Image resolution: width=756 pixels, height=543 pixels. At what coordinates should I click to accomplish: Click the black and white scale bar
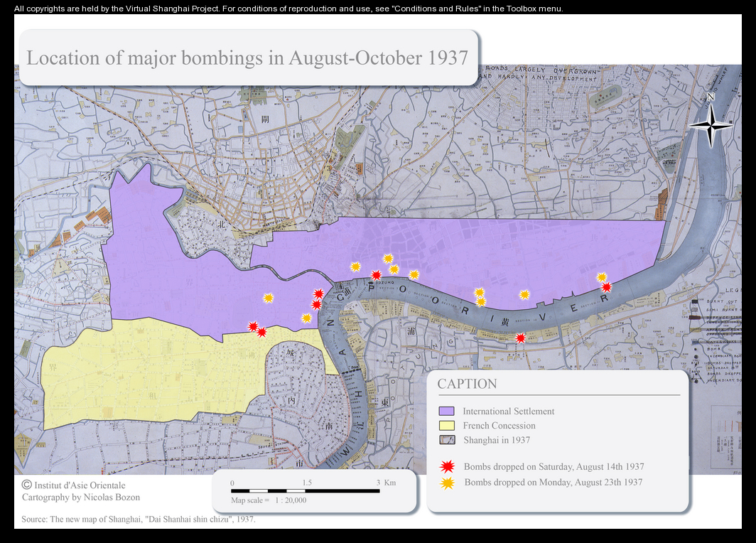pyautogui.click(x=304, y=491)
